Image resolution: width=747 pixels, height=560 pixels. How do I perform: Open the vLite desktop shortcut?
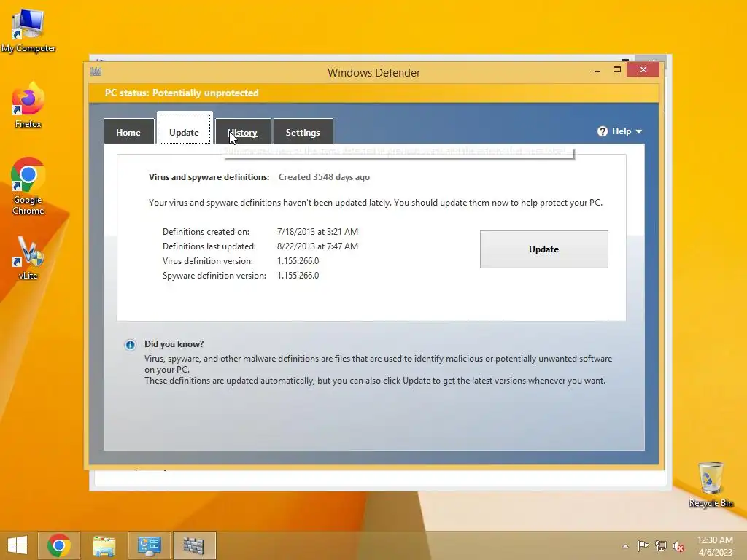(28, 257)
